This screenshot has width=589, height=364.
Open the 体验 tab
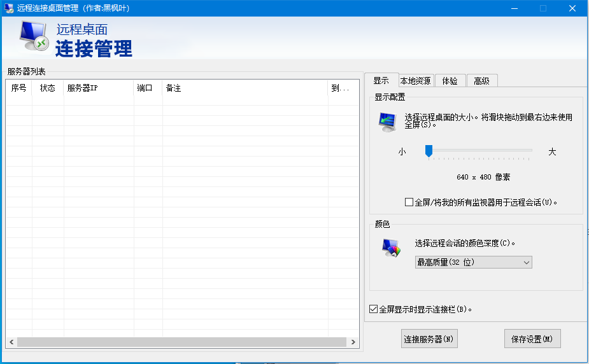click(x=450, y=81)
